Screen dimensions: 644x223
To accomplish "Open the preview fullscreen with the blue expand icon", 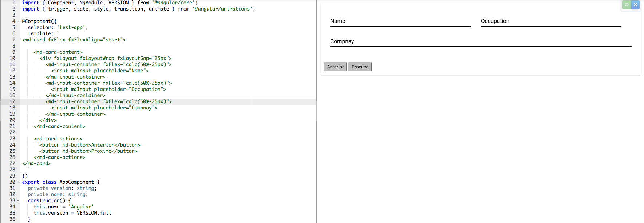I will pyautogui.click(x=635, y=5).
